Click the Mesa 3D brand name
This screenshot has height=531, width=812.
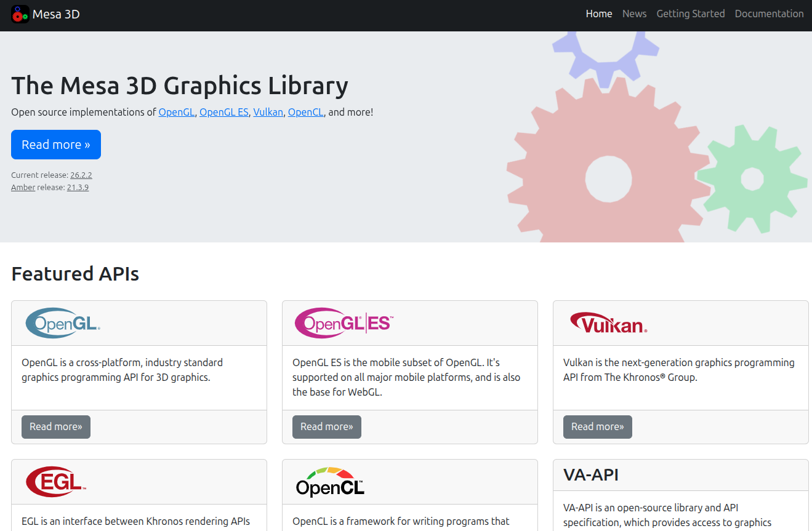point(56,14)
